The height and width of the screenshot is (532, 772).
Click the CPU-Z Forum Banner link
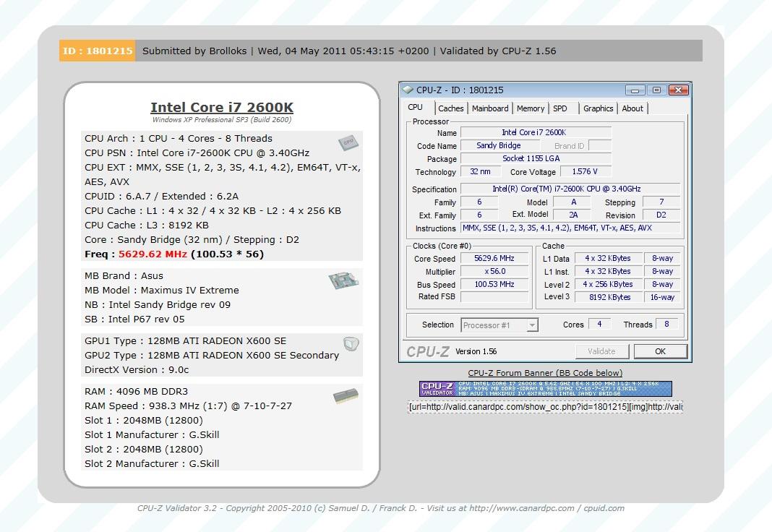pyautogui.click(x=545, y=373)
